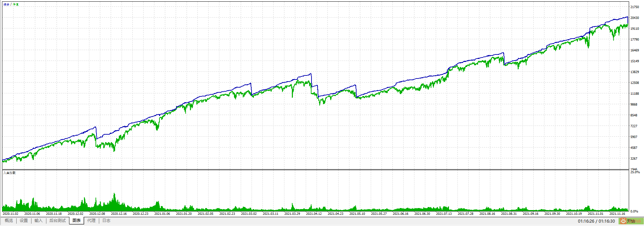Image resolution: width=644 pixels, height=226 pixels.
Task: Click the 19110 axis value
Action: (x=635, y=28)
